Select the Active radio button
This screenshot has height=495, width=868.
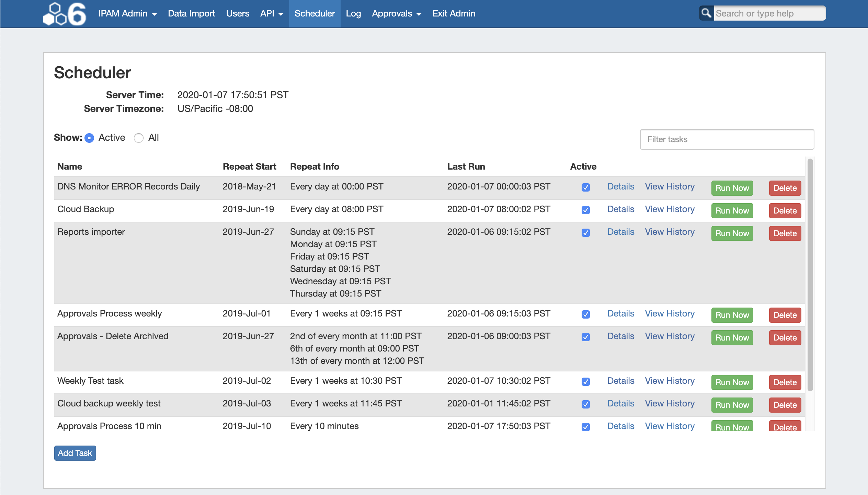(89, 138)
